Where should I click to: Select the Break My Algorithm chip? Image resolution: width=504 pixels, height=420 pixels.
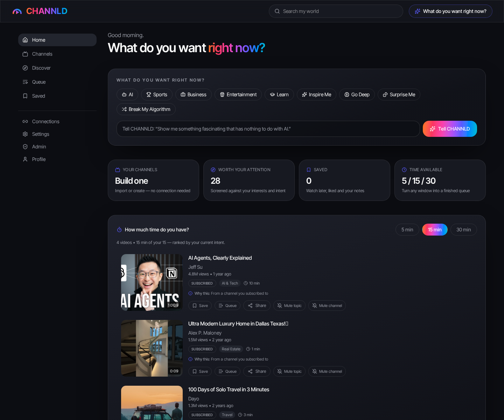tap(146, 109)
